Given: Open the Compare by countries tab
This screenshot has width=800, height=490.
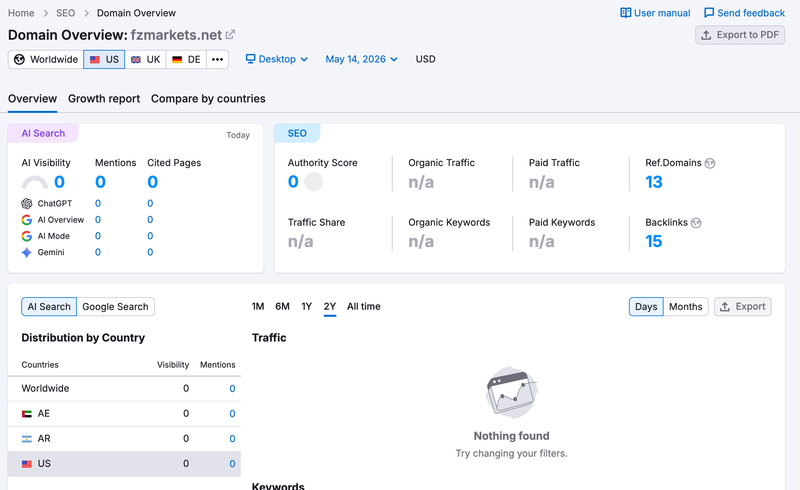Looking at the screenshot, I should coord(208,99).
